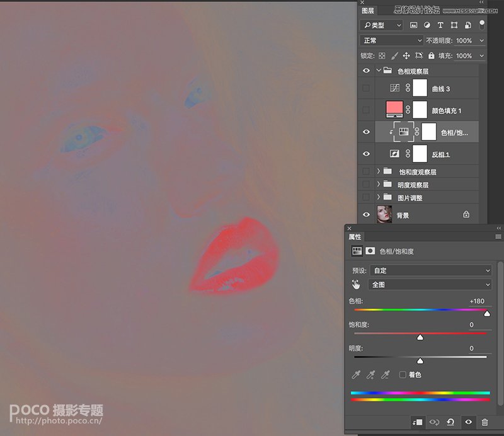Viewport: 504px width, 436px height.
Task: Show the 饱和度观察层 group
Action: (366, 171)
